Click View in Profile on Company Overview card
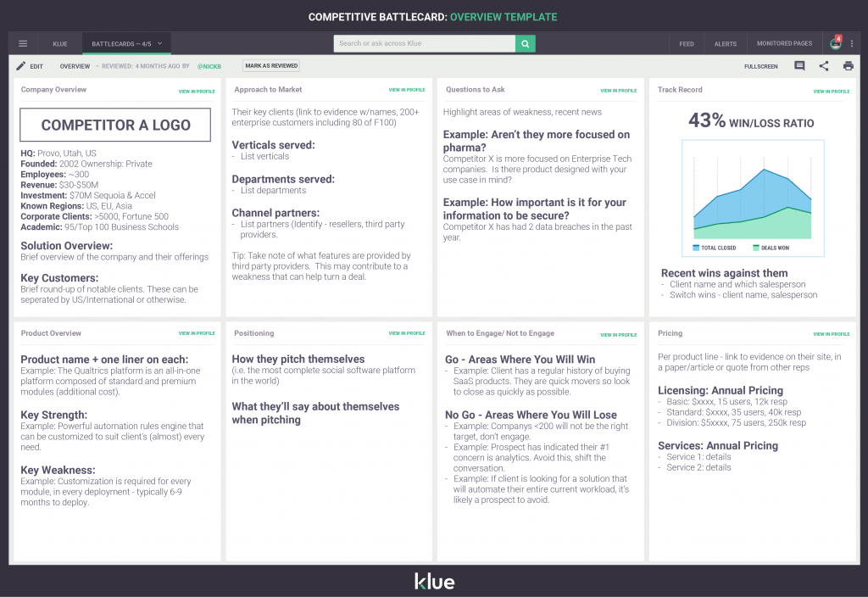The height and width of the screenshot is (597, 868). pyautogui.click(x=197, y=92)
